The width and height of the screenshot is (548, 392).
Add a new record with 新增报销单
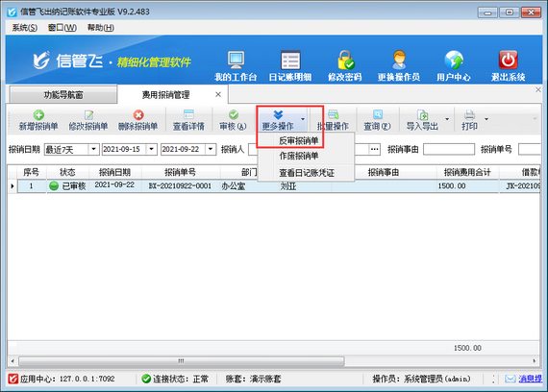pyautogui.click(x=38, y=120)
